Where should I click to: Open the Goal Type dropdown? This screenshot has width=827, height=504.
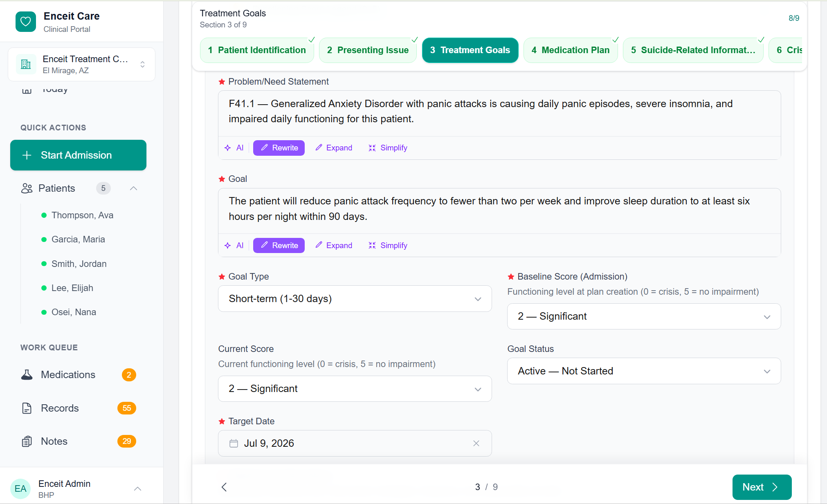coord(355,299)
